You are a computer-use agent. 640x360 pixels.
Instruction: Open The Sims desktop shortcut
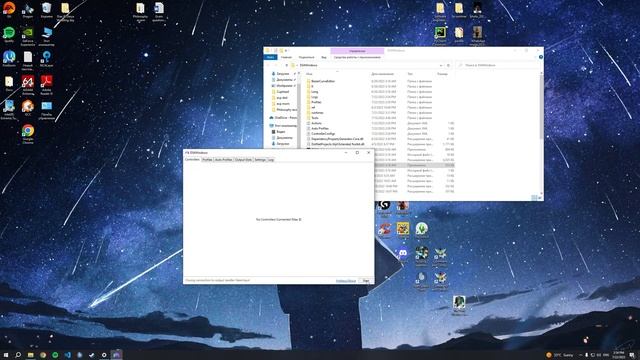point(422,230)
